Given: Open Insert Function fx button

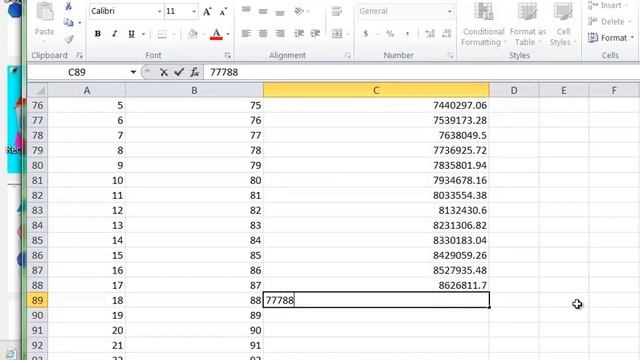Looking at the screenshot, I should pos(194,73).
